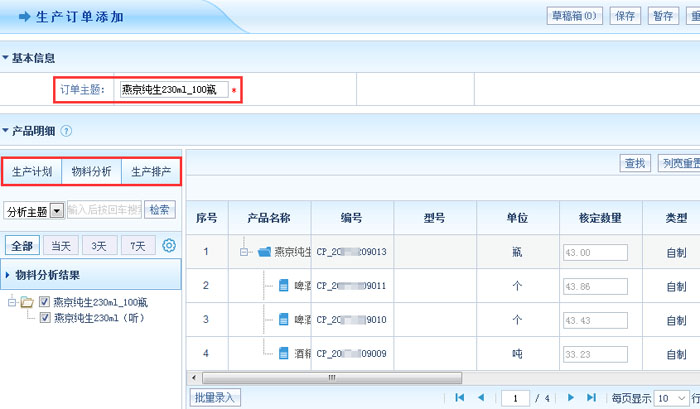
Task: Click the 订单主题 input field
Action: pos(172,90)
